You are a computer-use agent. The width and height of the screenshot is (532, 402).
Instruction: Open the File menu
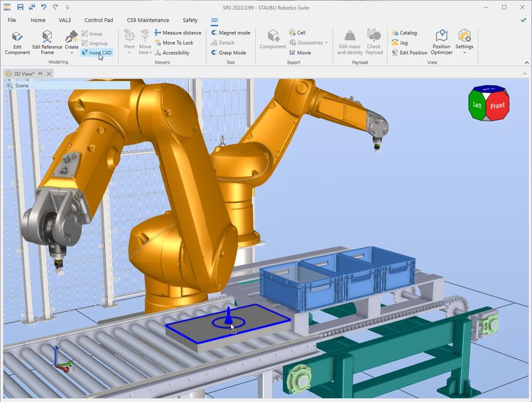point(12,20)
